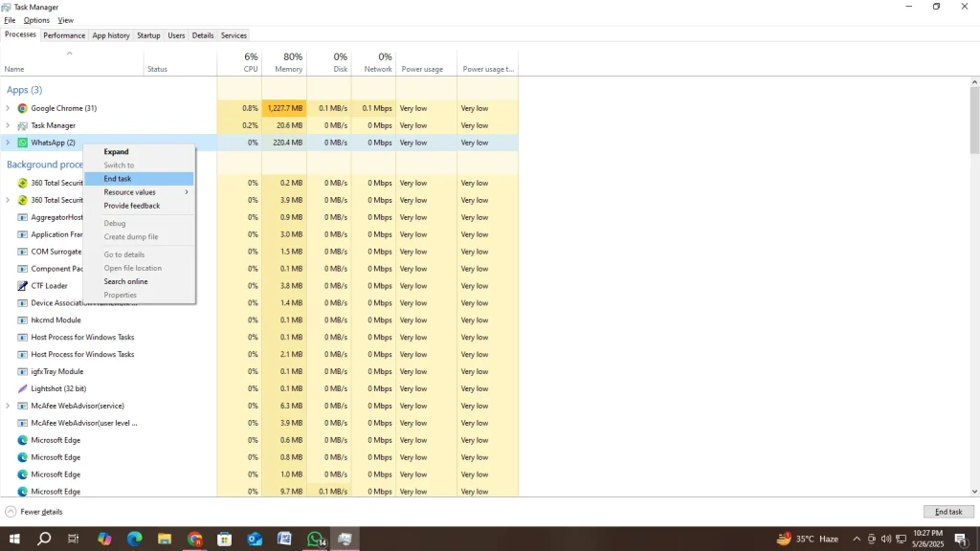Screen dimensions: 980x551
Task: Click the CTF Loader process icon
Action: pos(23,285)
